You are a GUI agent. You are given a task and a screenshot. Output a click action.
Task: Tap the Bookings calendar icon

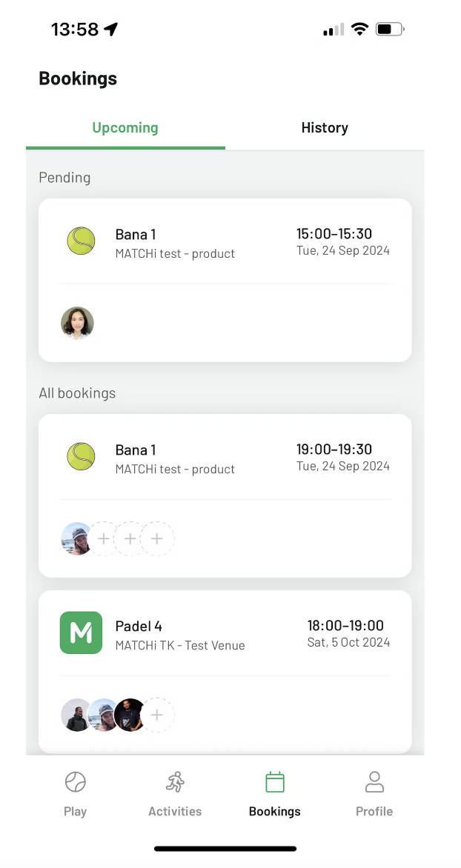coord(275,782)
